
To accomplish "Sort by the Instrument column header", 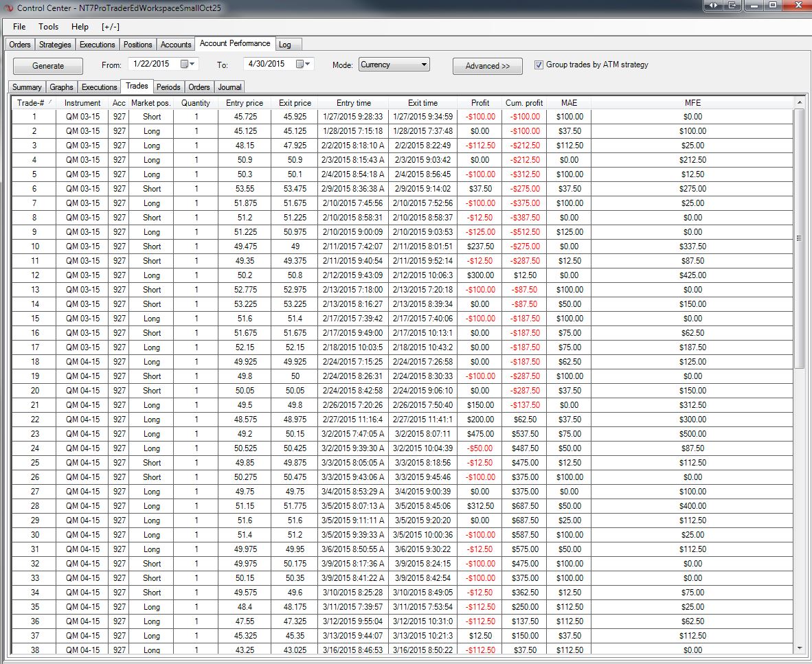I will point(83,103).
